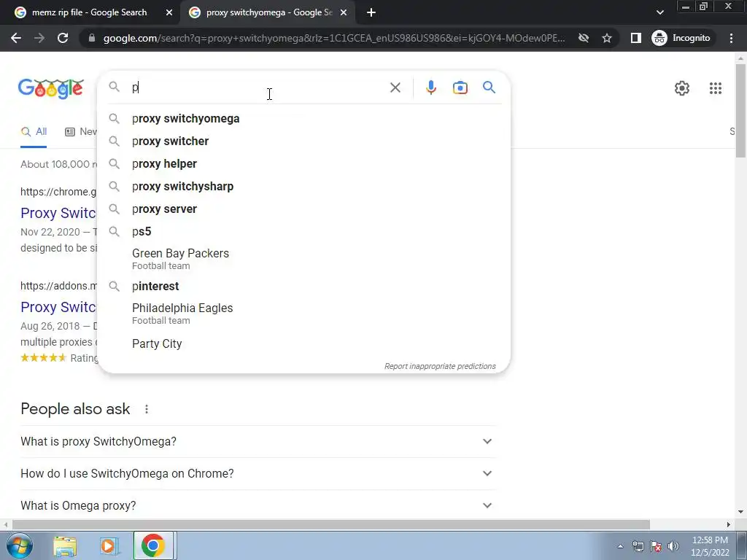Click the Action Center flag icon
This screenshot has width=747, height=560.
point(656,546)
